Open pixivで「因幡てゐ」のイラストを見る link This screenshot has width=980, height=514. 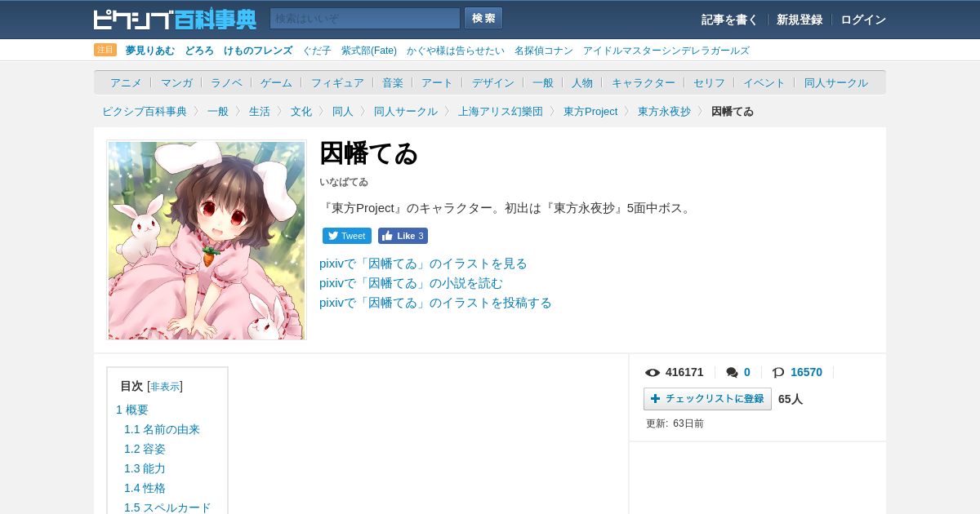(x=423, y=264)
